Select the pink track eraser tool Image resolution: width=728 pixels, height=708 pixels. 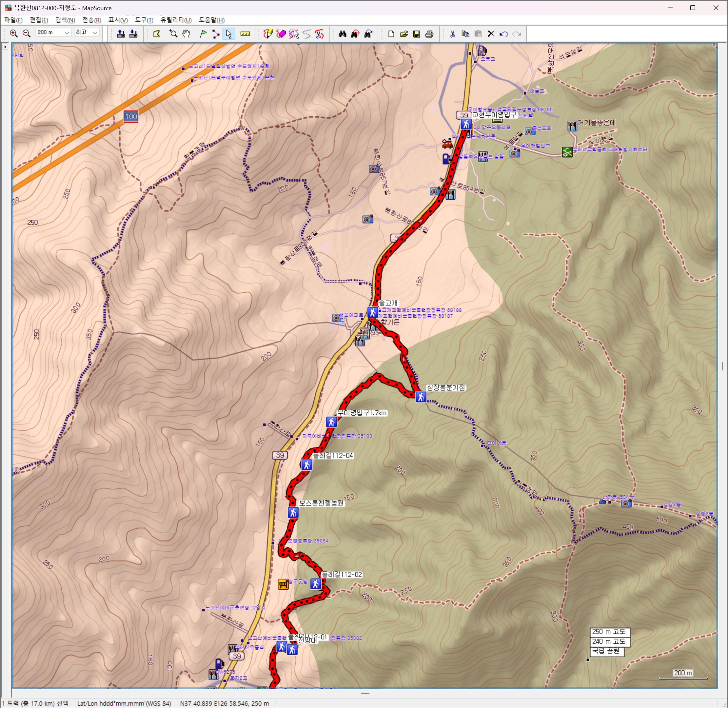[281, 34]
